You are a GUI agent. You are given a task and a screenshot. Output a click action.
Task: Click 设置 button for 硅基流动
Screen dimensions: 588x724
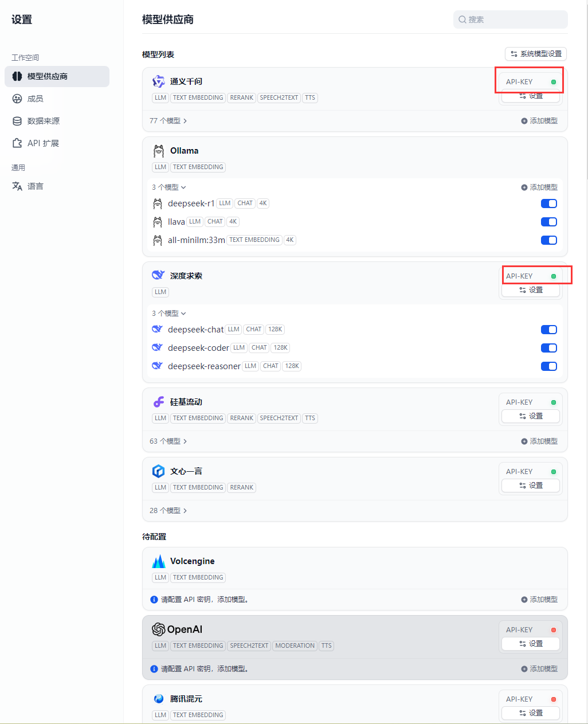pos(531,416)
